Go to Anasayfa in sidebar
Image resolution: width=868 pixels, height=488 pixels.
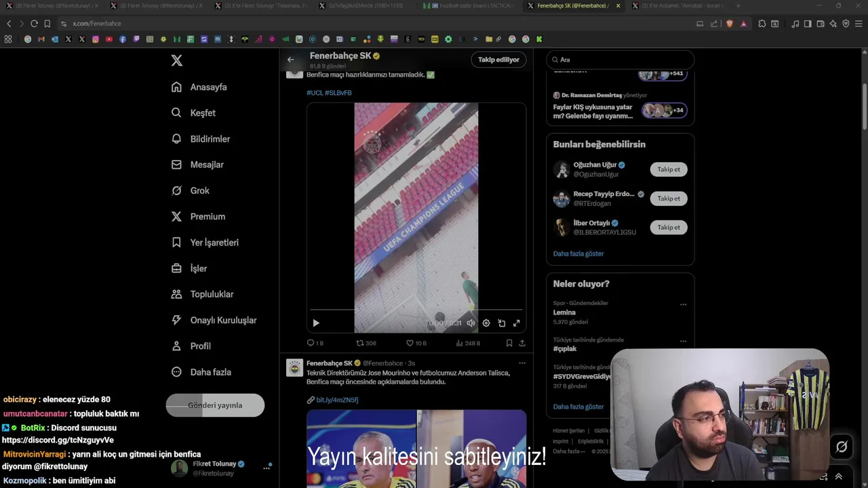tap(199, 87)
